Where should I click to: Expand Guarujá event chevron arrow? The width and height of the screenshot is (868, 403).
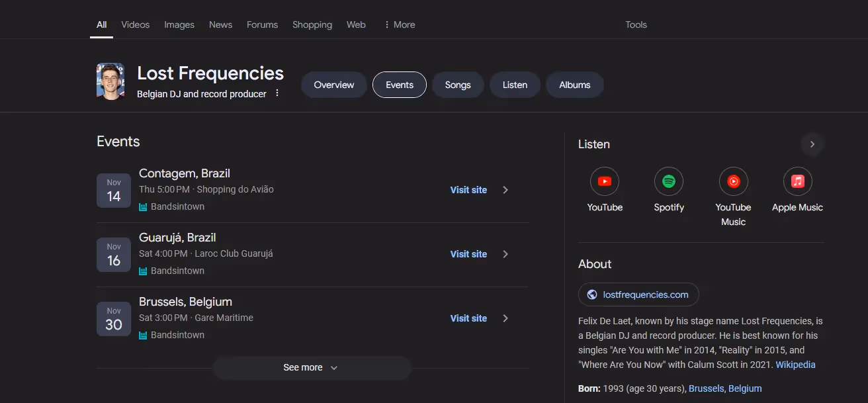505,254
